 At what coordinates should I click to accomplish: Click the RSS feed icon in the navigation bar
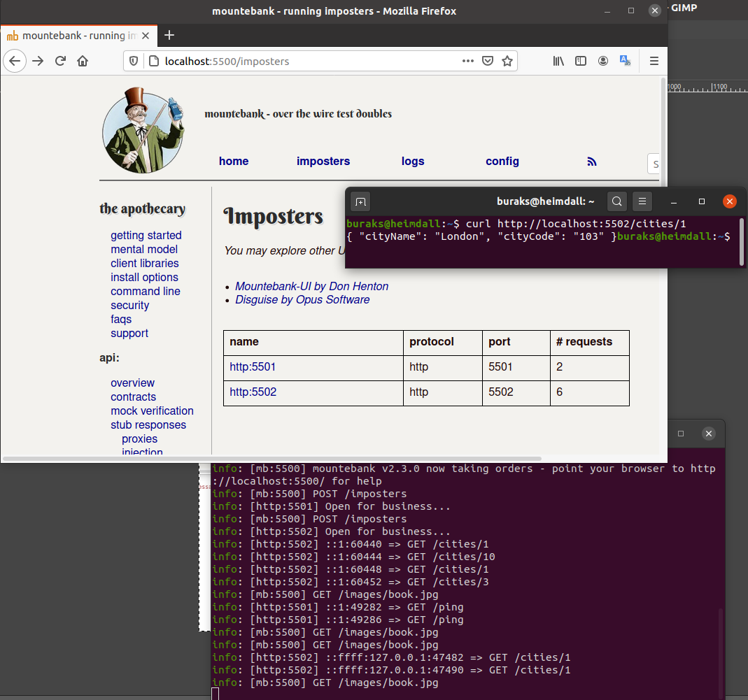click(592, 161)
